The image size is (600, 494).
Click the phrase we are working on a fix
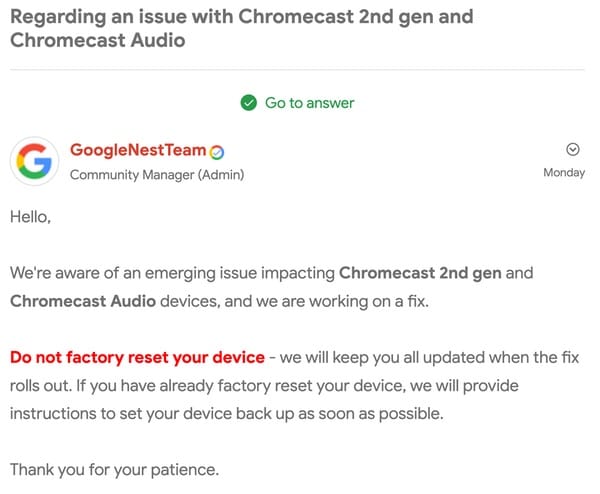[342, 302]
